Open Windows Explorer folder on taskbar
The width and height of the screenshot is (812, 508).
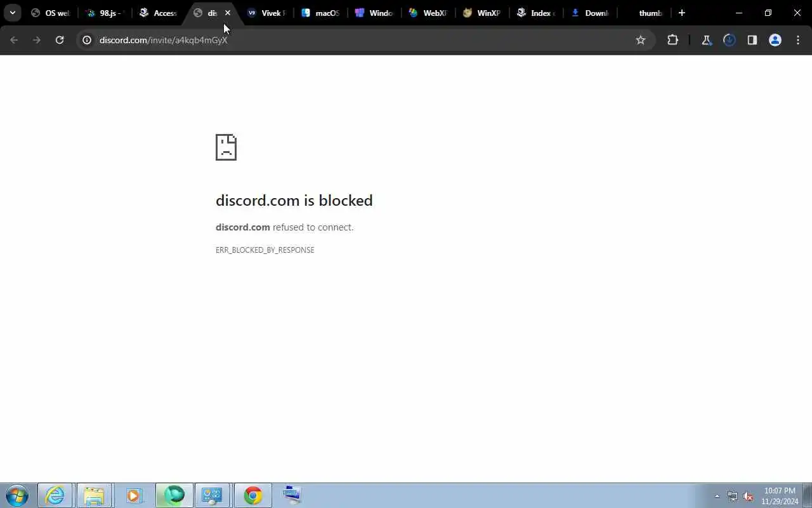click(93, 495)
